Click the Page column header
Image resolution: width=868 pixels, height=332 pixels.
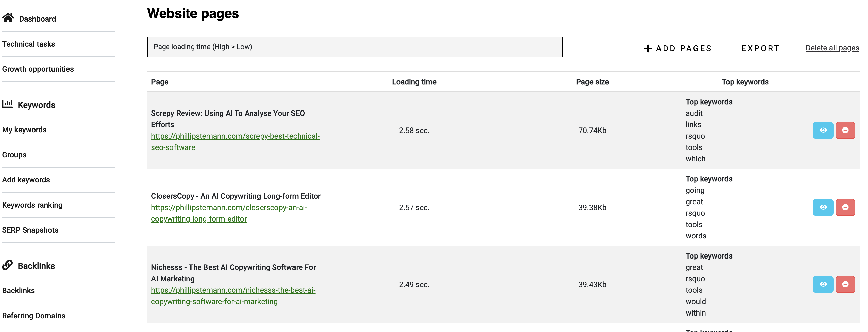point(160,82)
